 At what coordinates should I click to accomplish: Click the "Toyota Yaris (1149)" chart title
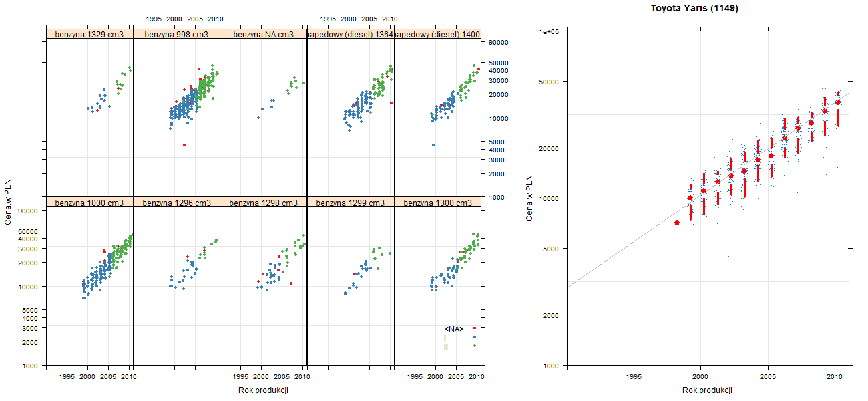[695, 9]
